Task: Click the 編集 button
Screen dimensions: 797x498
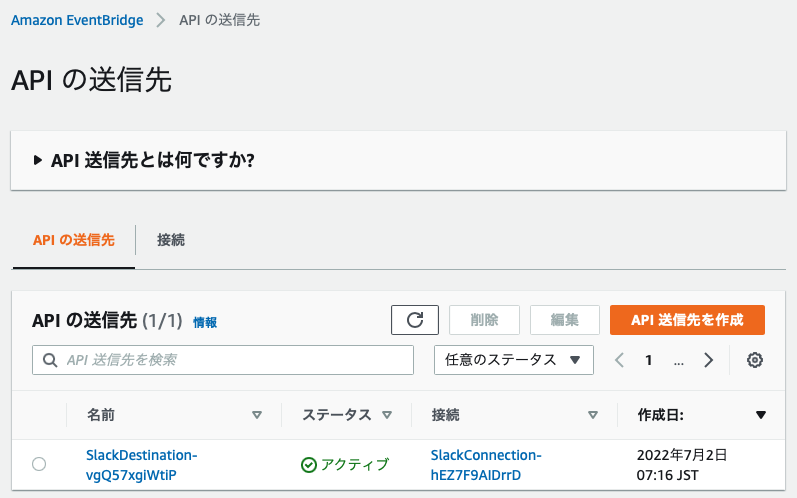Action: point(565,320)
